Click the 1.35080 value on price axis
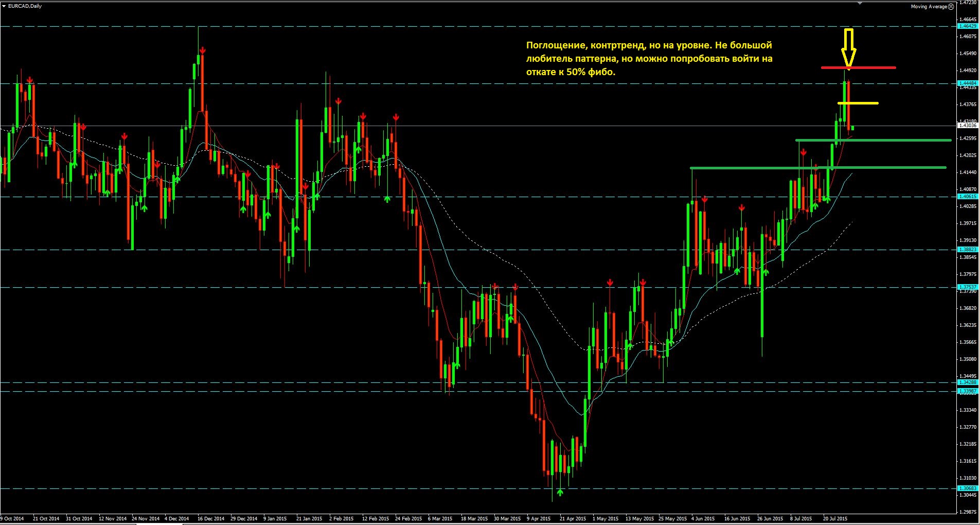980x525 pixels. coord(968,359)
